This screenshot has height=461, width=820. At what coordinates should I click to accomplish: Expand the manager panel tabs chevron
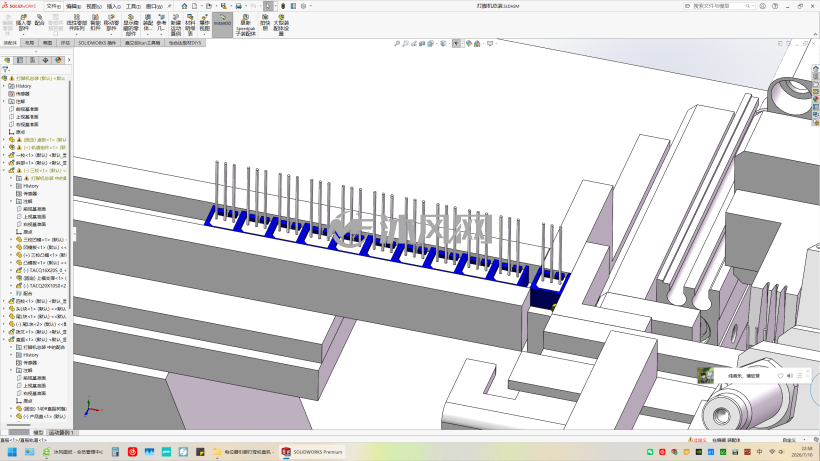pyautogui.click(x=69, y=60)
